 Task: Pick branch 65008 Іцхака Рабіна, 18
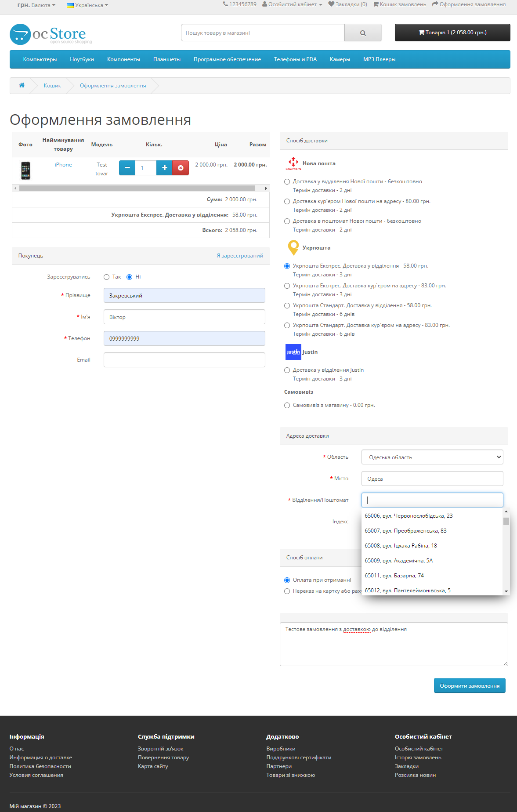pos(432,546)
